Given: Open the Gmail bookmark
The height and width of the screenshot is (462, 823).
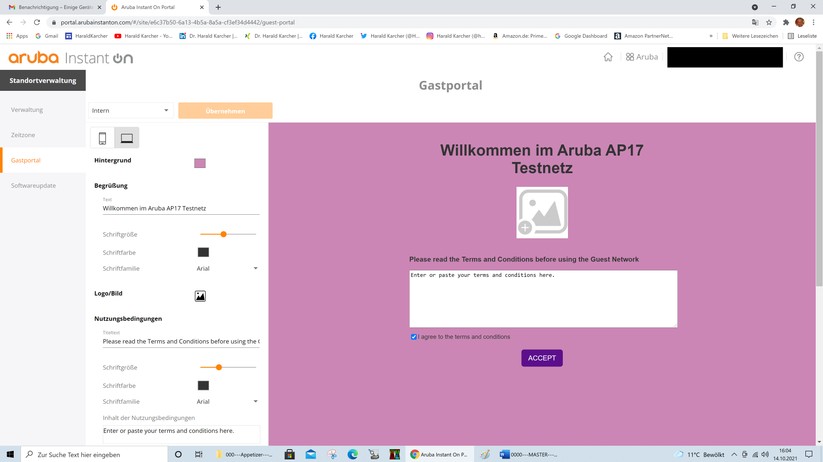Looking at the screenshot, I should 47,36.
